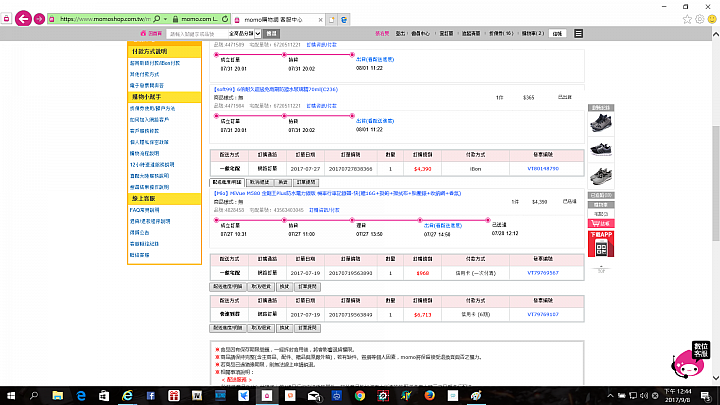Click order inquiry button for order 20170719563893
Image resolution: width=720 pixels, height=405 pixels.
pyautogui.click(x=307, y=287)
